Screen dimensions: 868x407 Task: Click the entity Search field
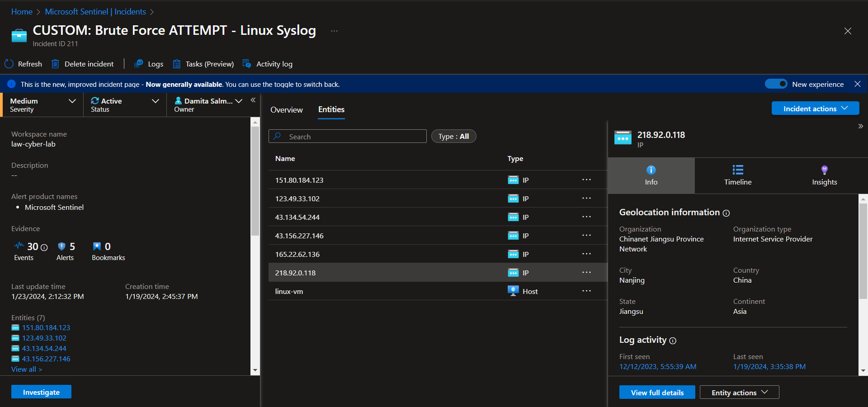tap(347, 137)
